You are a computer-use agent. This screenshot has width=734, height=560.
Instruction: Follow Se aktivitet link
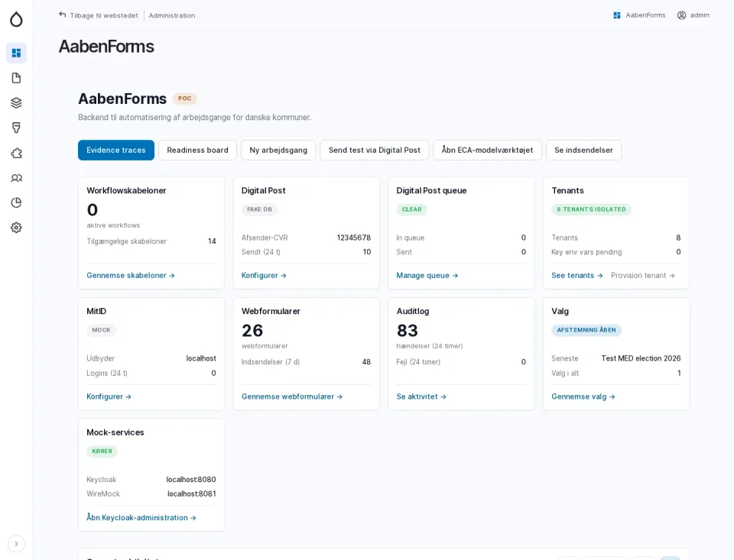pyautogui.click(x=421, y=397)
